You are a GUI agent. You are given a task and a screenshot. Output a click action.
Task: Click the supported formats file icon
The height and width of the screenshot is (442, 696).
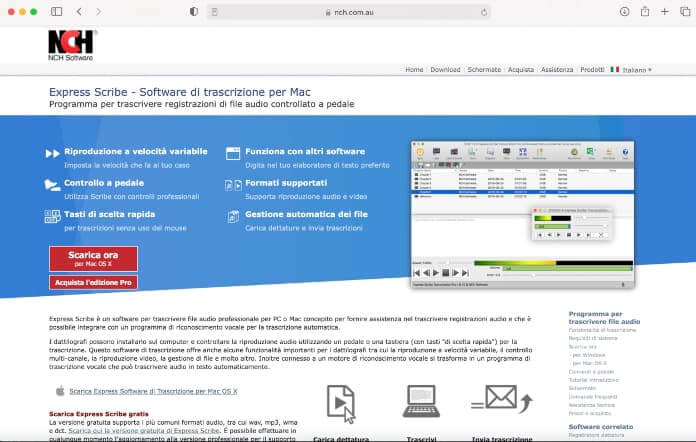(x=233, y=185)
